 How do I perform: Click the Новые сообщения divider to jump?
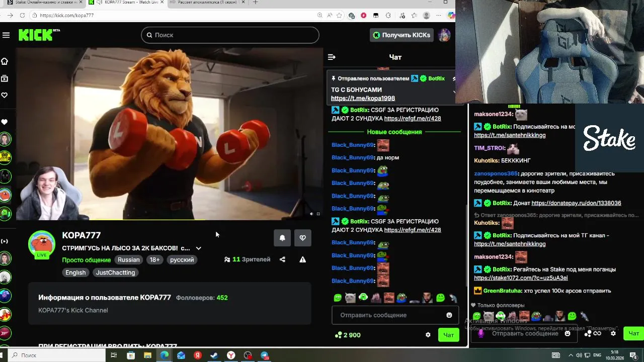[x=394, y=132]
